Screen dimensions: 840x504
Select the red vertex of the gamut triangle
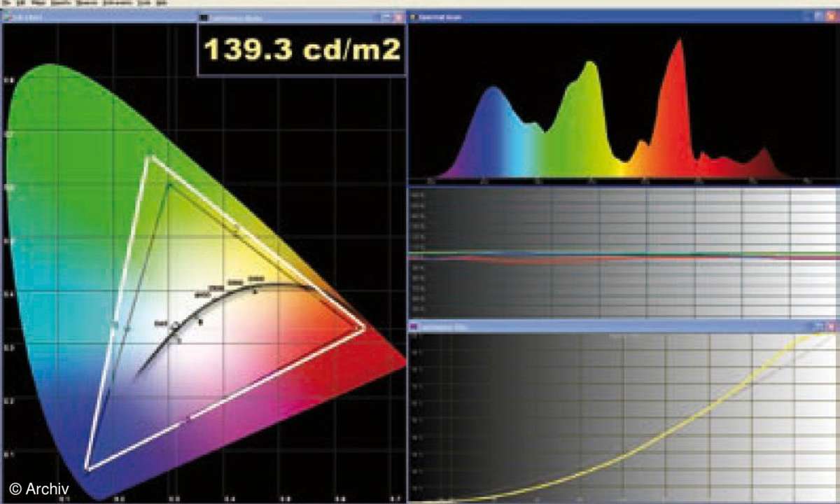pos(364,328)
